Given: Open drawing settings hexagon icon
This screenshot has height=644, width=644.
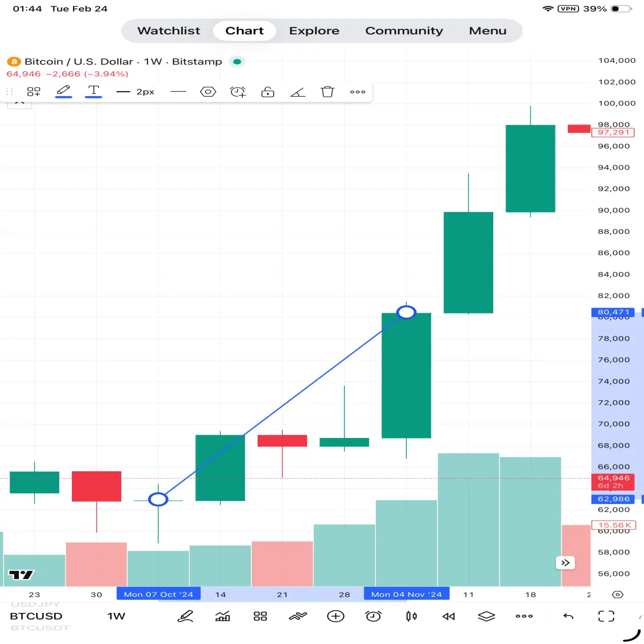Looking at the screenshot, I should click(208, 92).
